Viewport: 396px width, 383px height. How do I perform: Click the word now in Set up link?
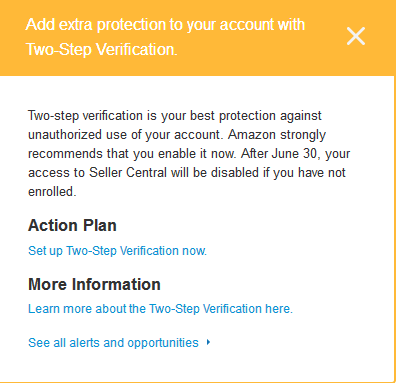(x=194, y=251)
